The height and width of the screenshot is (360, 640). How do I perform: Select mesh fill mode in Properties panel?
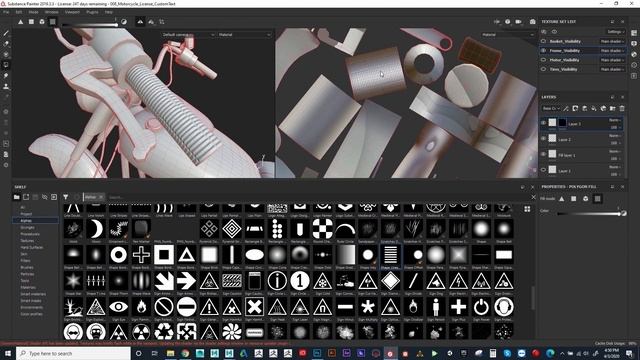point(586,199)
